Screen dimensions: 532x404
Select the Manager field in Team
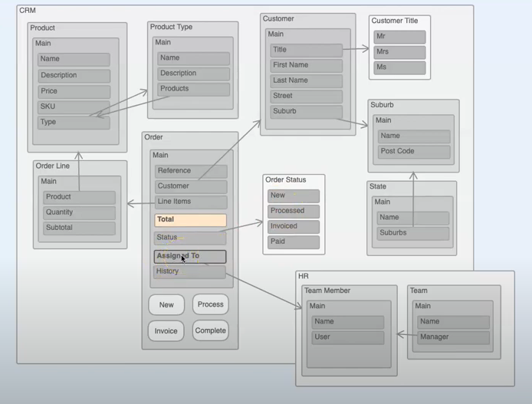pyautogui.click(x=454, y=337)
